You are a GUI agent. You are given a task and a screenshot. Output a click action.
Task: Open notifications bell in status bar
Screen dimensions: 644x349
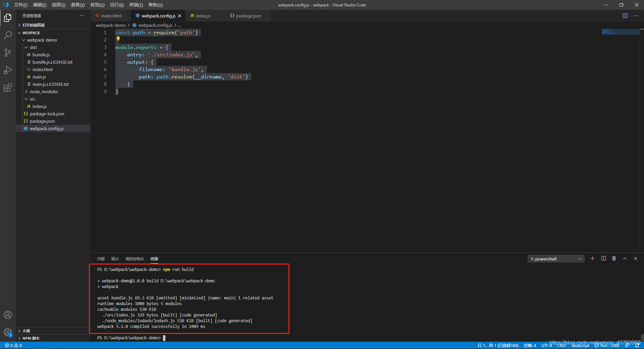click(x=637, y=345)
